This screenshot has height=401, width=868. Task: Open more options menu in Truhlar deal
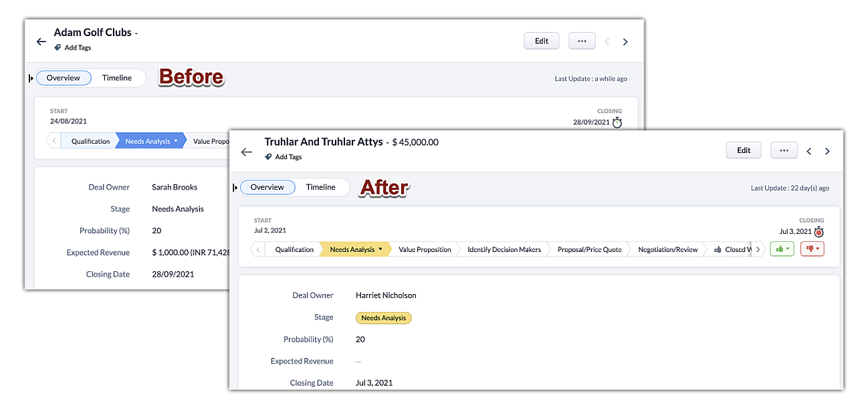(784, 150)
